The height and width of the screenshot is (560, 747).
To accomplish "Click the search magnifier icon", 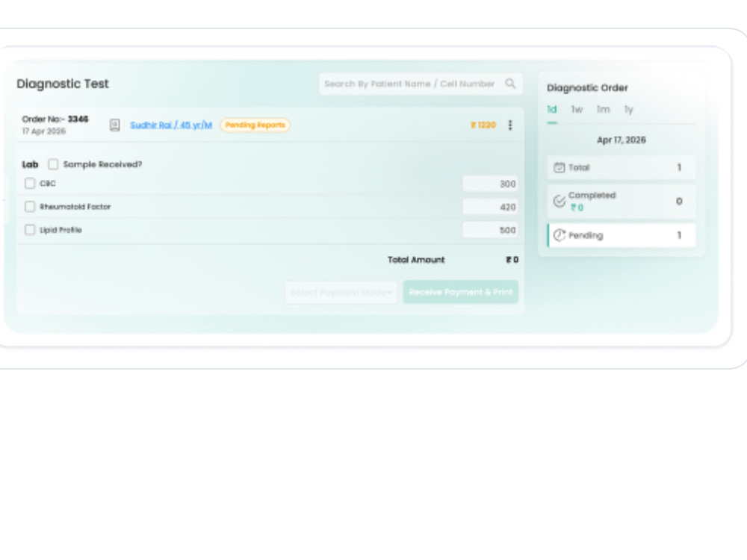I will click(510, 84).
